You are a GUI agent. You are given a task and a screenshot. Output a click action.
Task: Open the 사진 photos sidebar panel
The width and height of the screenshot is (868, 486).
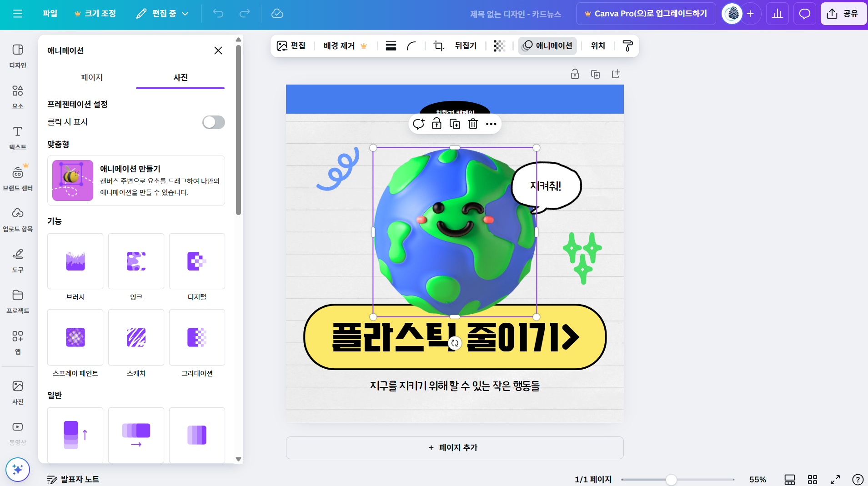[x=18, y=392]
